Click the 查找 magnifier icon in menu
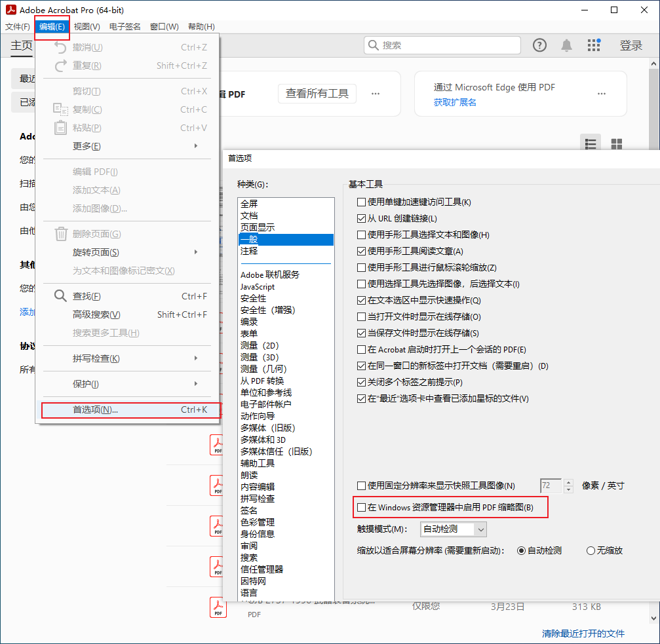 point(60,296)
